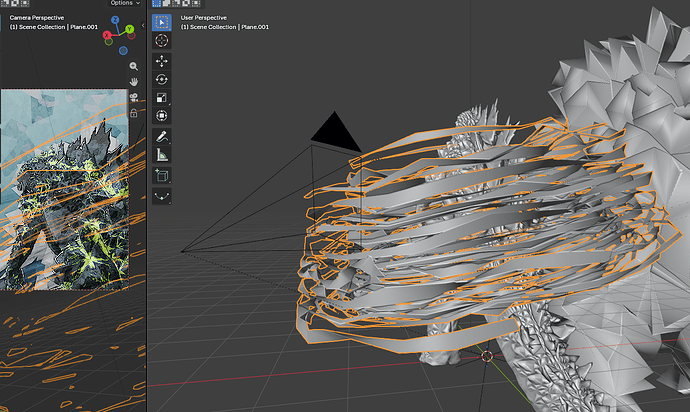Screen dimensions: 690x412
Task: Click the pan hand icon in camera viewport
Action: point(134,82)
